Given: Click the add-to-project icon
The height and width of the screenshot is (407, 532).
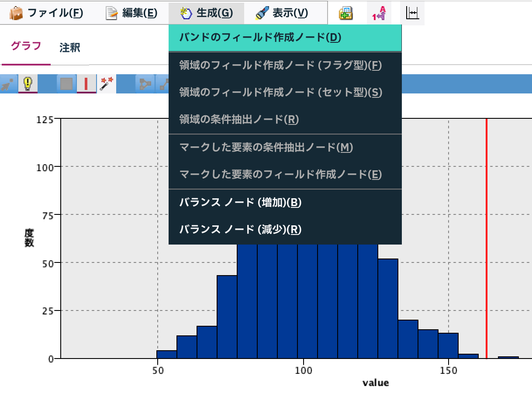Looking at the screenshot, I should tap(345, 13).
